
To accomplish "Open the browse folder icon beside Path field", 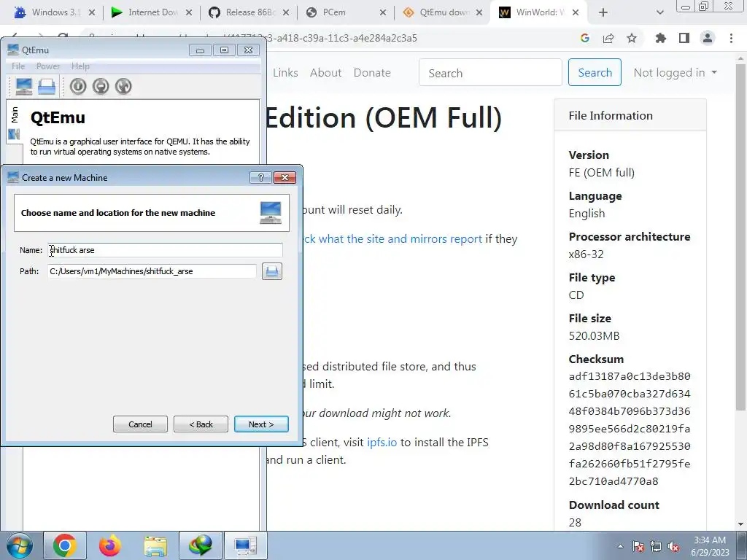I will coord(272,271).
